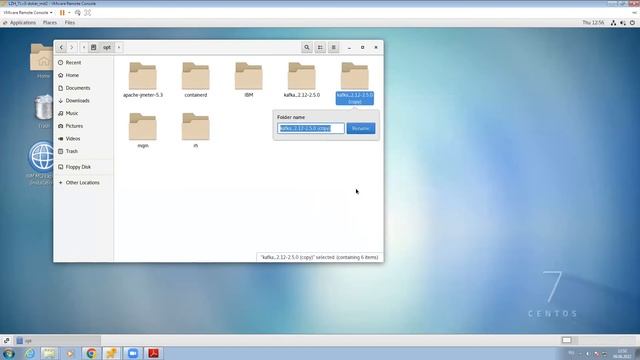
Task: Click the send Ctrl+Alt+Del icon in VMware toolbar
Action: pyautogui.click(x=78, y=13)
